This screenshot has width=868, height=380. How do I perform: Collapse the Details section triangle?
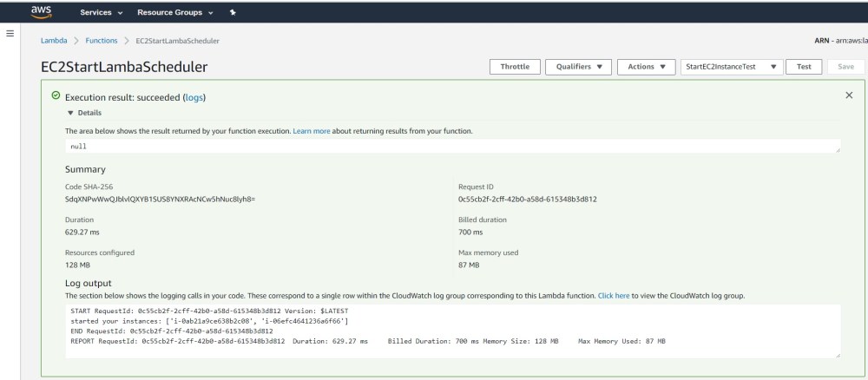pyautogui.click(x=70, y=113)
